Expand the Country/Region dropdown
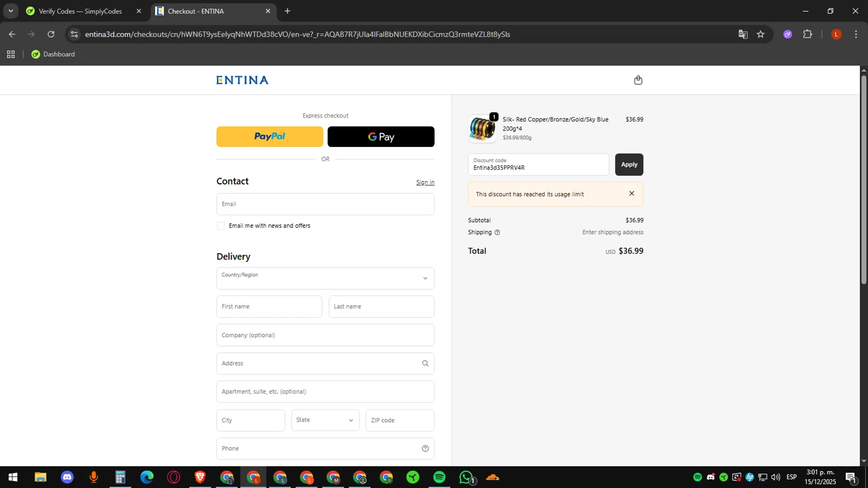 (325, 278)
